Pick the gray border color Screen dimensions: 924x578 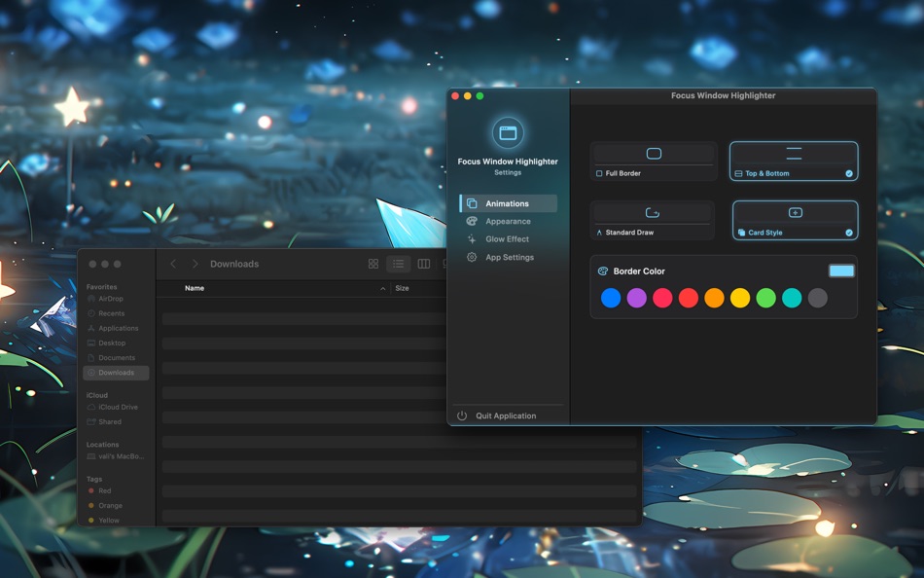[x=818, y=298]
